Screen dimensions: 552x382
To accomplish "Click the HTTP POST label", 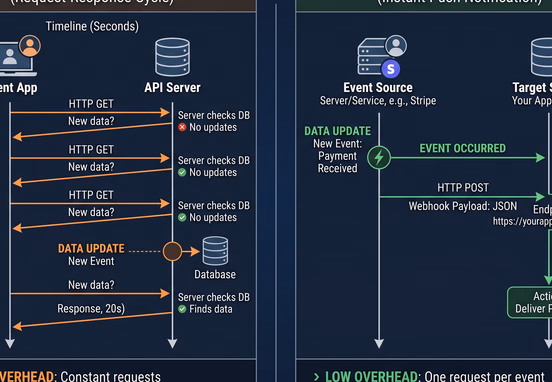I will 463,187.
